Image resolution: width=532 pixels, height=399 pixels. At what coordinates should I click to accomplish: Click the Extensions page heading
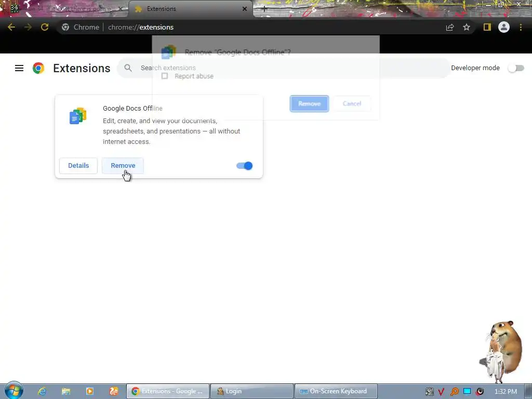point(82,68)
